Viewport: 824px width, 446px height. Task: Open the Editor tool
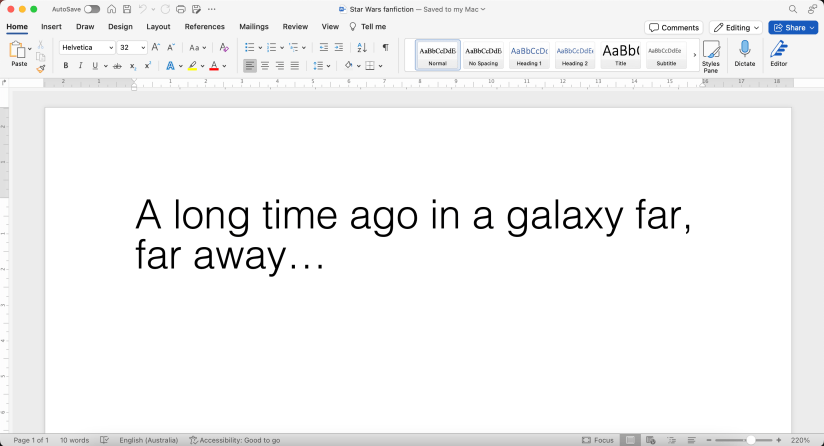click(778, 54)
